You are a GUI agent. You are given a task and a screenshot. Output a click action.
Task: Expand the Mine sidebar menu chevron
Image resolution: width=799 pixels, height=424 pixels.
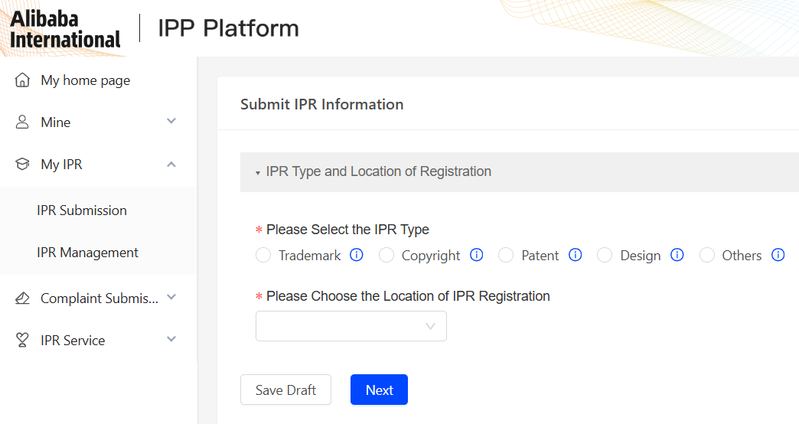[171, 122]
